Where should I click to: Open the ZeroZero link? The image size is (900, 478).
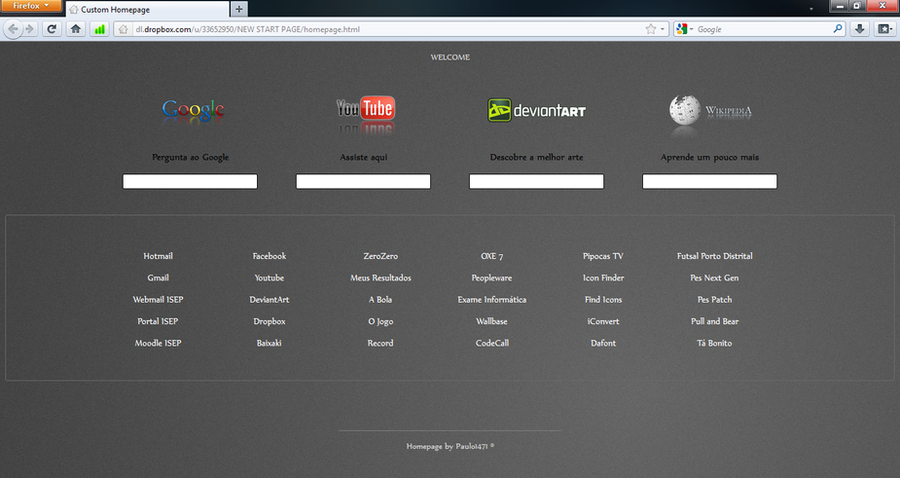[x=381, y=256]
